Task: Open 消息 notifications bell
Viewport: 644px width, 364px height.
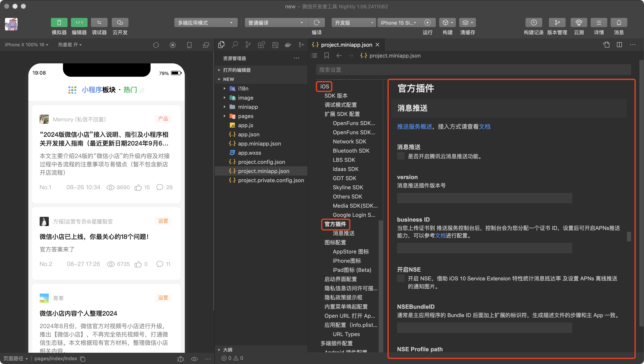Action: click(619, 23)
